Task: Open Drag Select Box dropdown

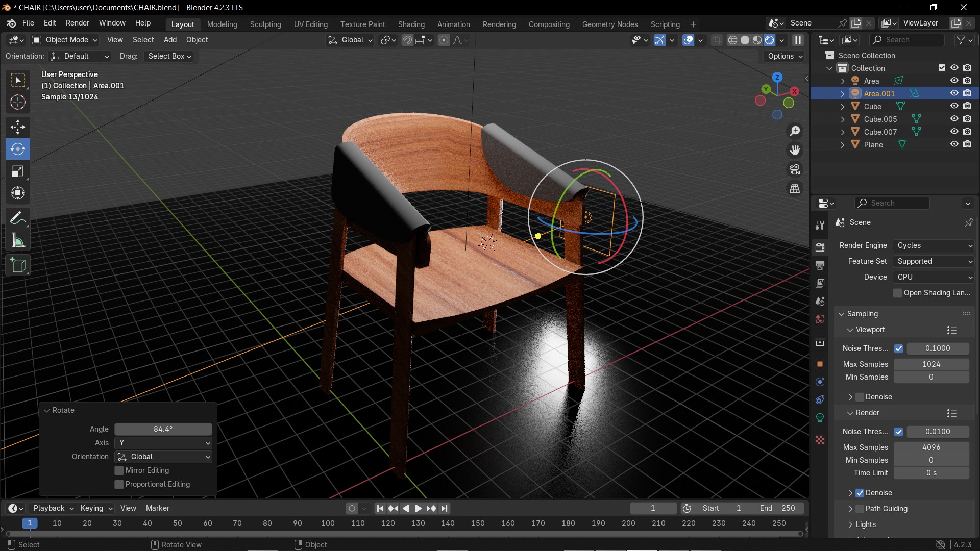Action: click(169, 56)
